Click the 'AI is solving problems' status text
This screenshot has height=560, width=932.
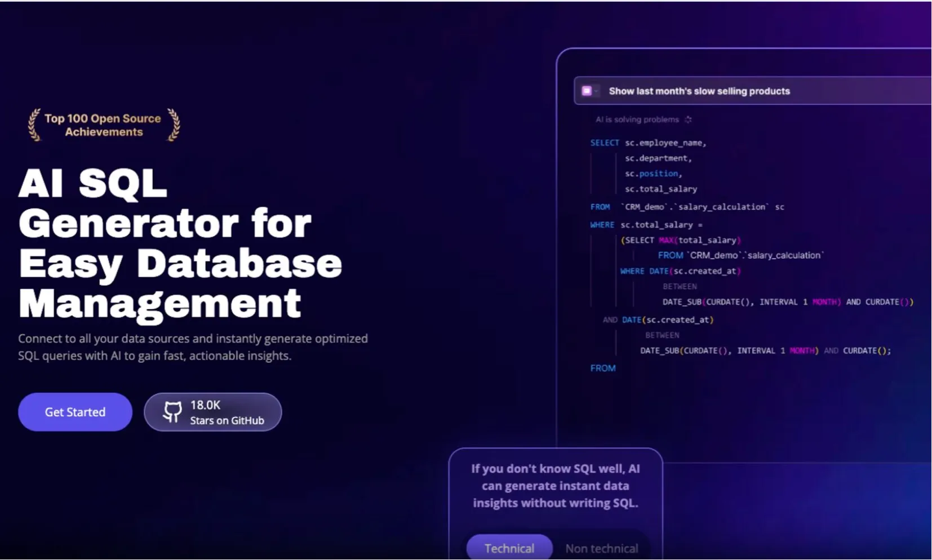coord(637,119)
